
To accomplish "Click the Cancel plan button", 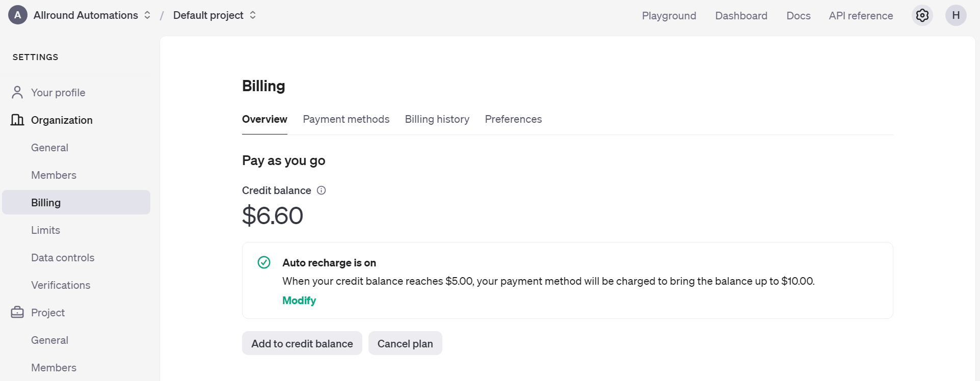I will coord(405,343).
